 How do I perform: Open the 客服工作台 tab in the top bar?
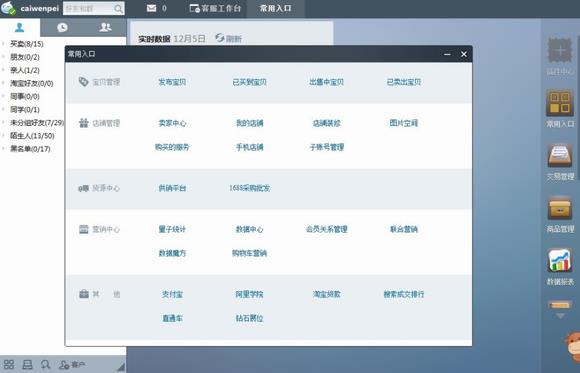pos(215,8)
